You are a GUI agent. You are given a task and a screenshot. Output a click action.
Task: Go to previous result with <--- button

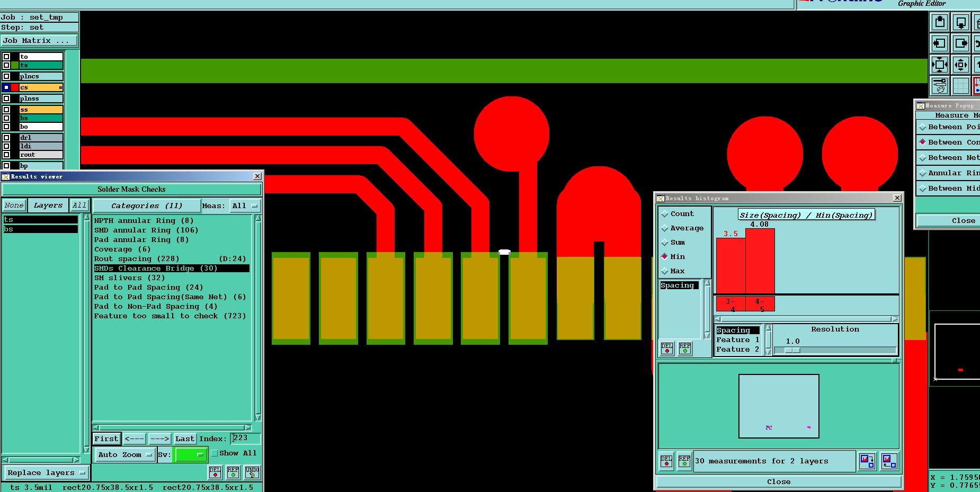(x=134, y=439)
